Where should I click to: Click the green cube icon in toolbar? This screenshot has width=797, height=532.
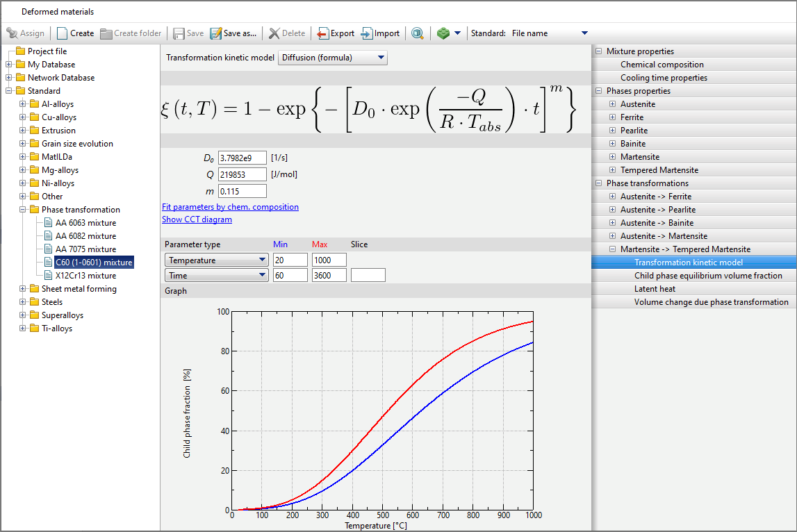[443, 33]
